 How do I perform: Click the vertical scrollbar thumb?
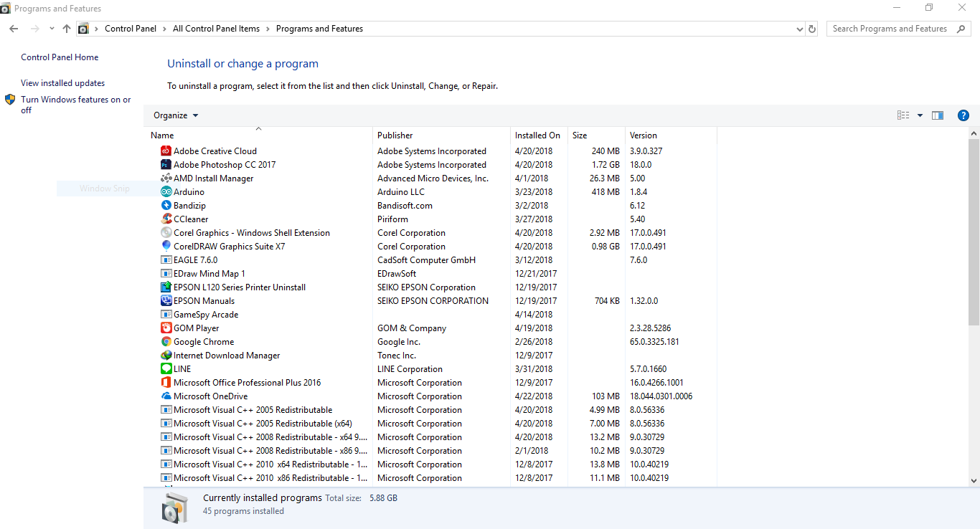coord(974,232)
